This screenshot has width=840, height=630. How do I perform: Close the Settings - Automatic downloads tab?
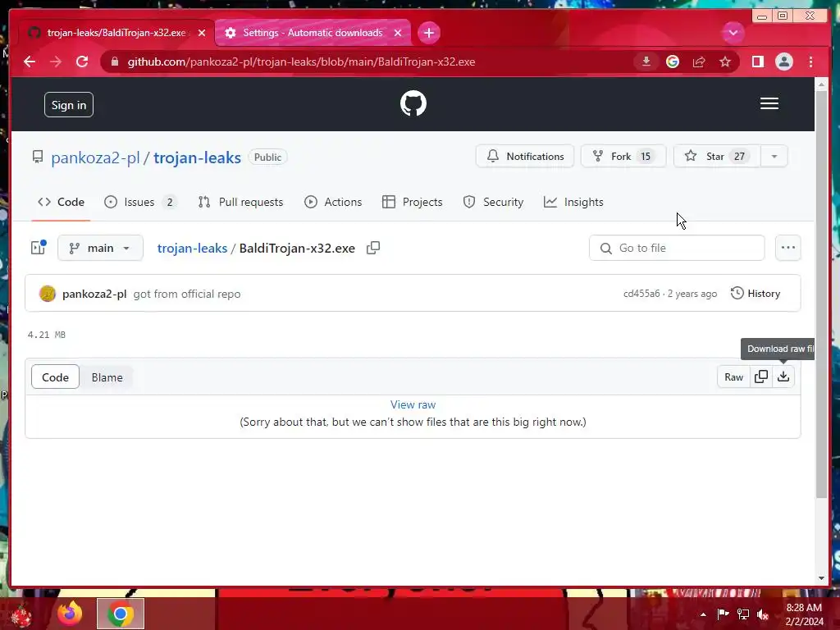[x=398, y=33]
